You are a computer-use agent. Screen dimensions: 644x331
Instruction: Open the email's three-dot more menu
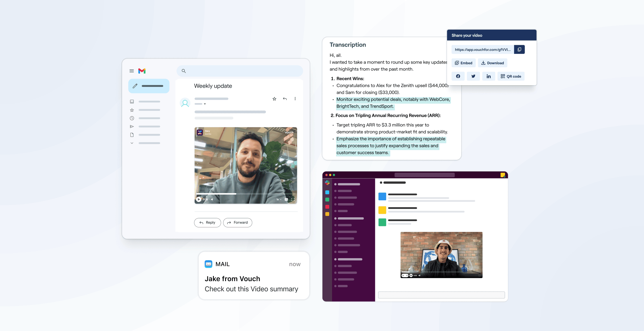point(295,99)
